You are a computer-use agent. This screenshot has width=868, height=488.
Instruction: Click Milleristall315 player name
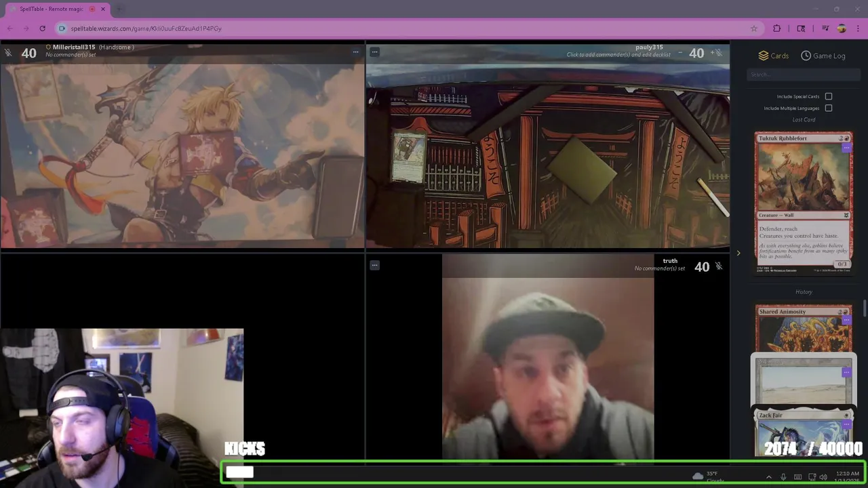pyautogui.click(x=74, y=47)
